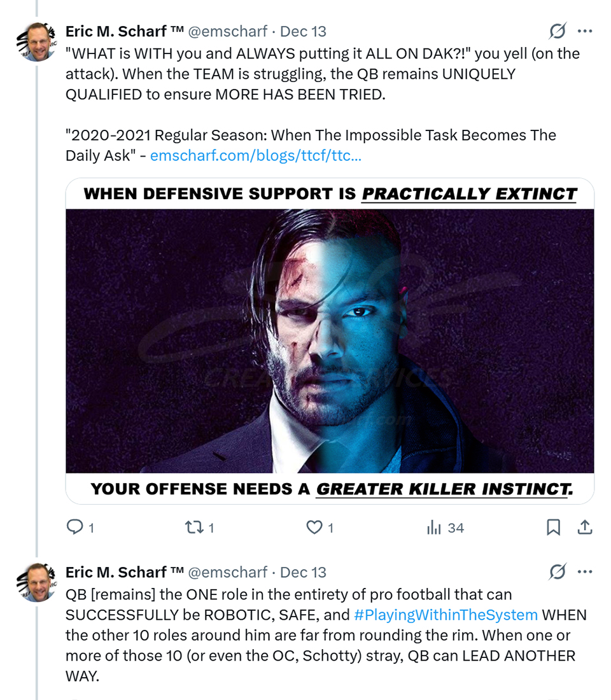Open more options on first tweet
Screen dimensions: 611x700
coord(585,31)
